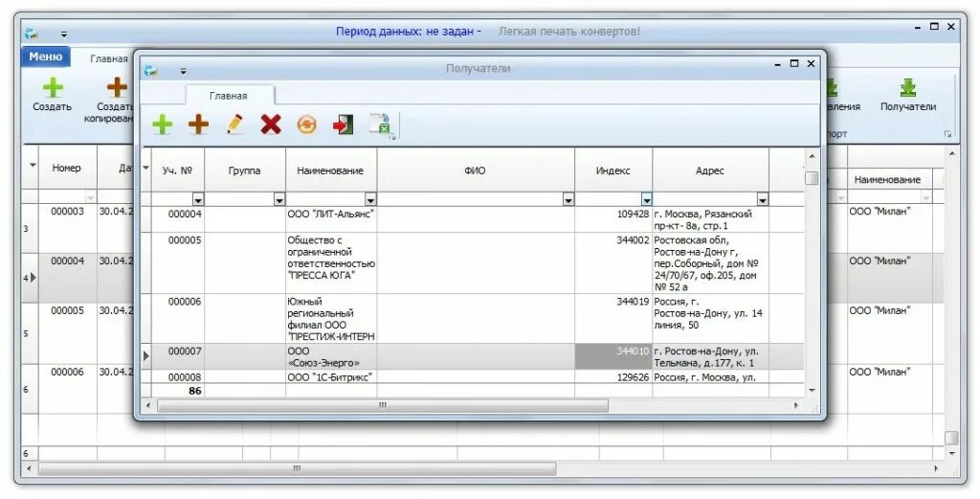
Task: Select the ООО "ЛИТ-Альянс" name cell
Action: pos(330,219)
